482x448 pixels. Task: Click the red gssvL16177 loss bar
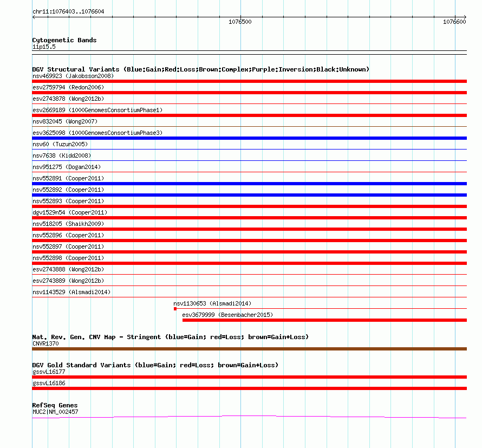(x=249, y=377)
